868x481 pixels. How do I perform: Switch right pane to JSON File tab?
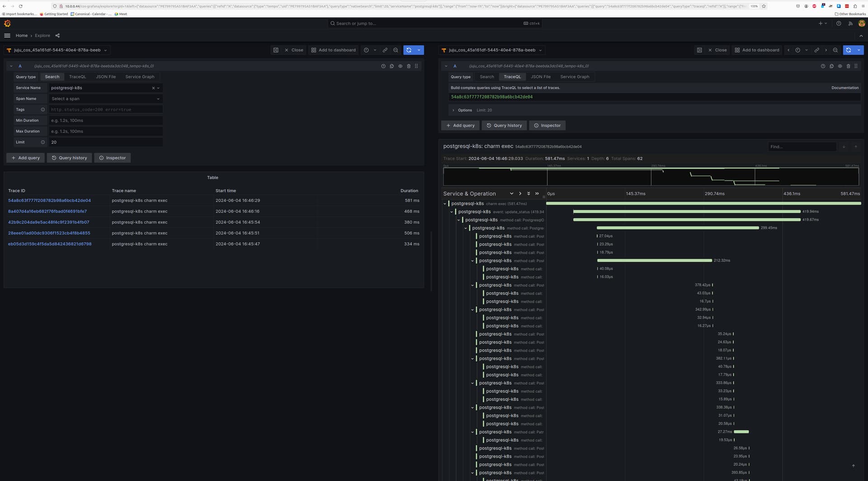point(540,77)
